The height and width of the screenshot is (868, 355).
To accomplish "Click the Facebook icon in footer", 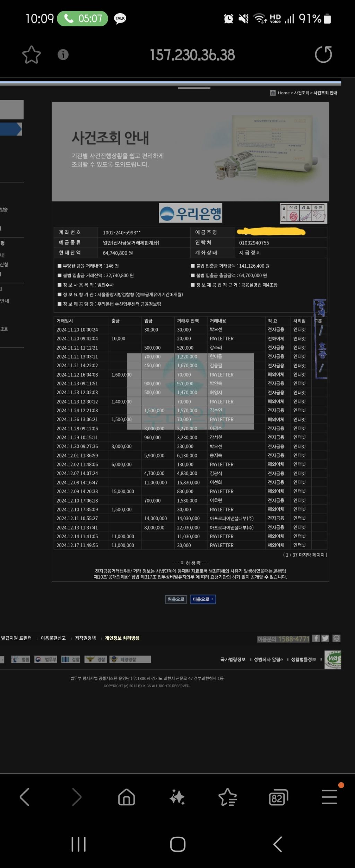I will click(x=316, y=638).
